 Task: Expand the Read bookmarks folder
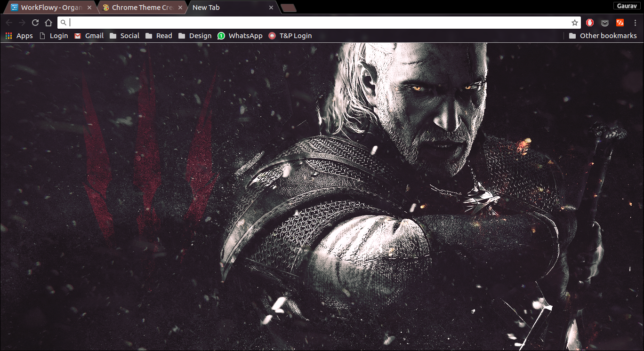159,36
